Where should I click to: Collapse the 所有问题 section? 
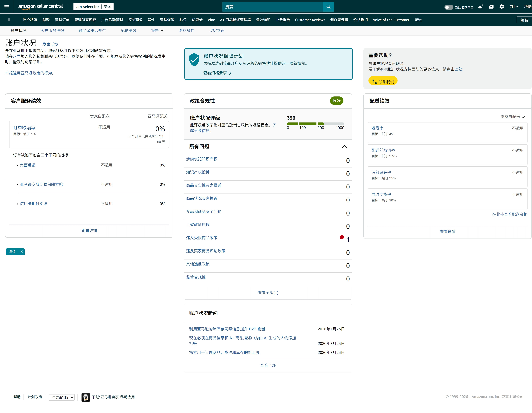(344, 146)
